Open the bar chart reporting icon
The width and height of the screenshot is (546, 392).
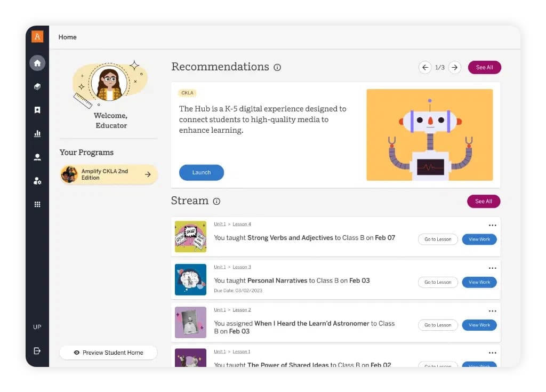[37, 133]
